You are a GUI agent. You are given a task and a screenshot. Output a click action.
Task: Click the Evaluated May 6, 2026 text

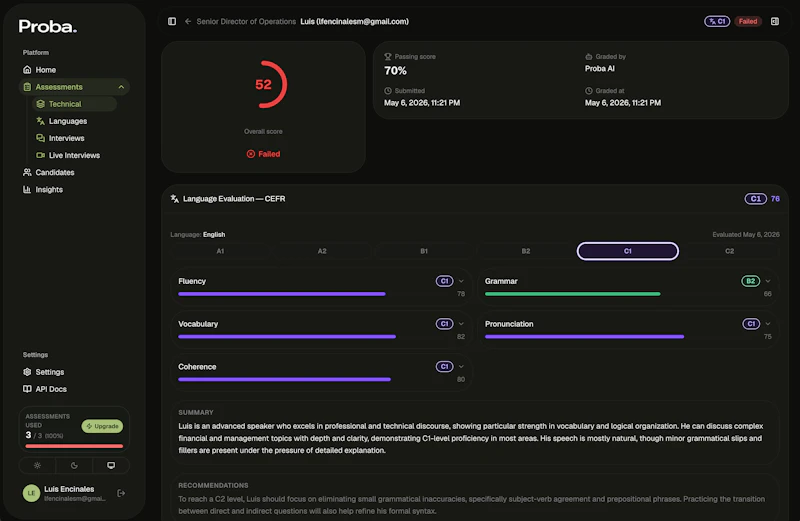[x=746, y=235]
